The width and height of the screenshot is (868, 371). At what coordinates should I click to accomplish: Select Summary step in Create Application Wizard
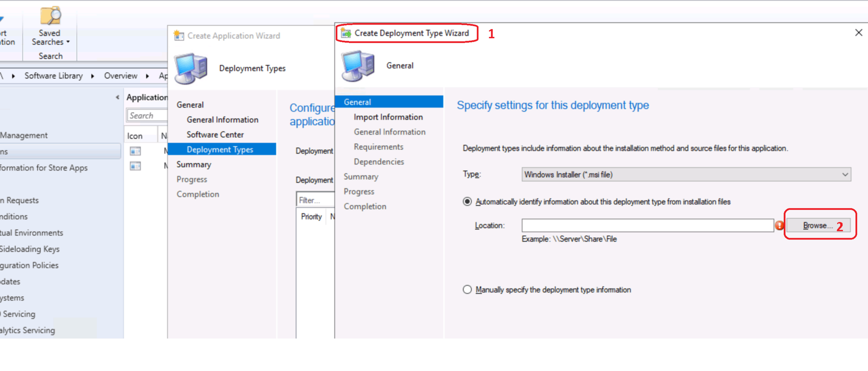pos(194,164)
